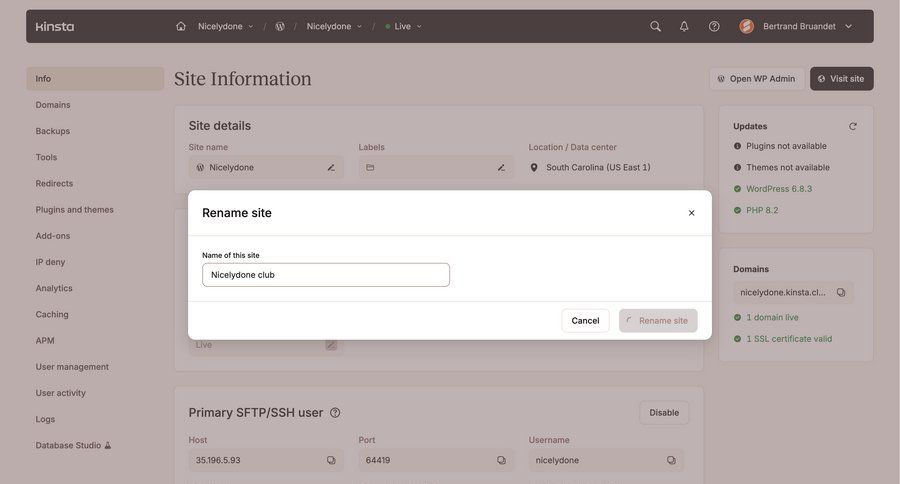Viewport: 900px width, 484px height.
Task: Copy the Host 35.196.5.93 value
Action: click(x=331, y=460)
